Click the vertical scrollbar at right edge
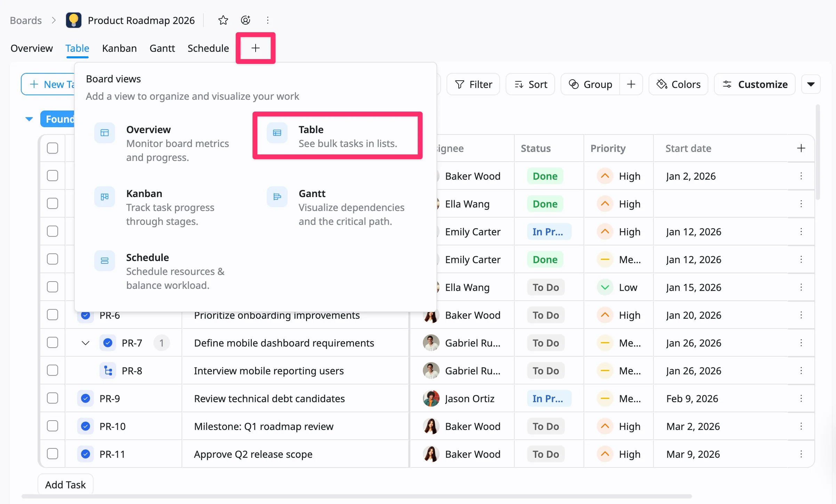This screenshot has width=836, height=504. (818, 152)
